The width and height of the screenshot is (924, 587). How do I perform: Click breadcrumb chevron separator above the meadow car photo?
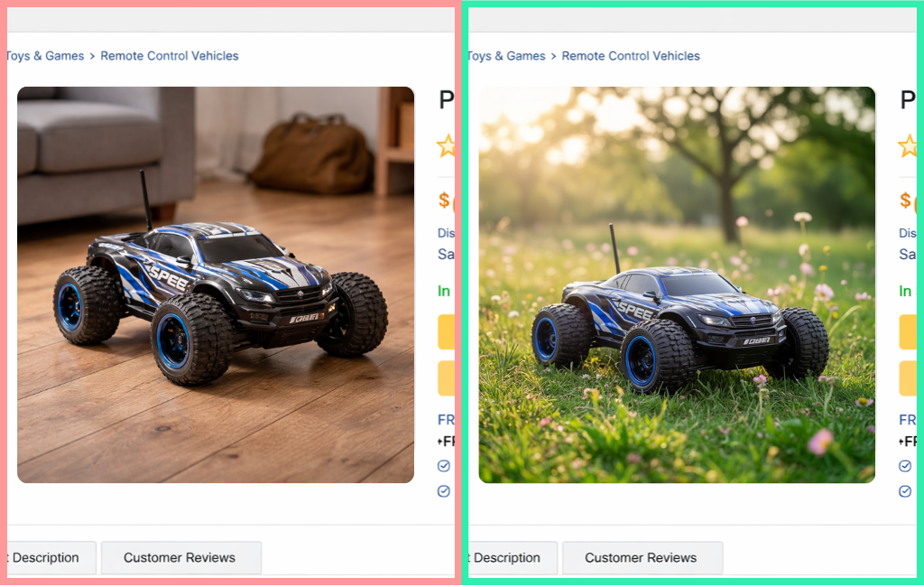[553, 57]
